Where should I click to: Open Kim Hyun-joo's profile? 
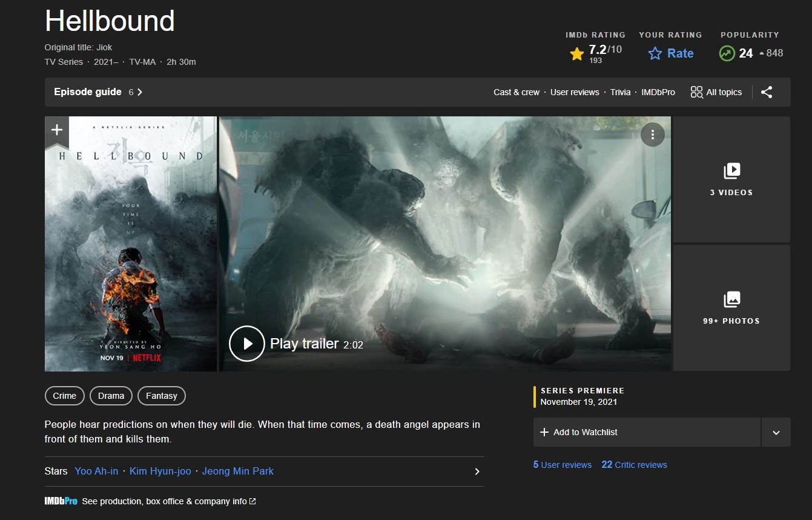(160, 471)
